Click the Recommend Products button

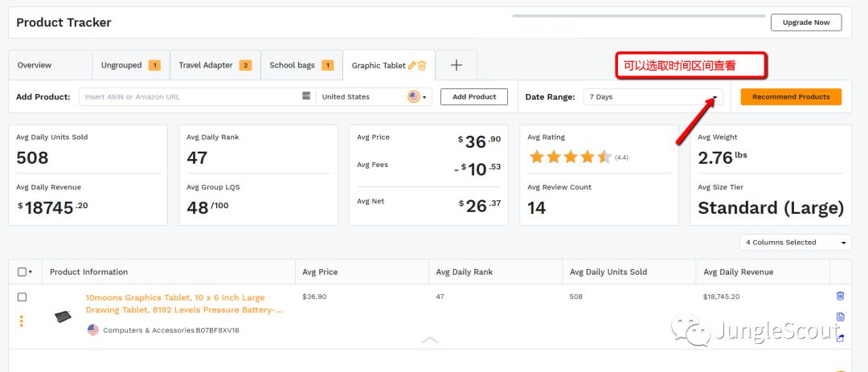click(791, 96)
